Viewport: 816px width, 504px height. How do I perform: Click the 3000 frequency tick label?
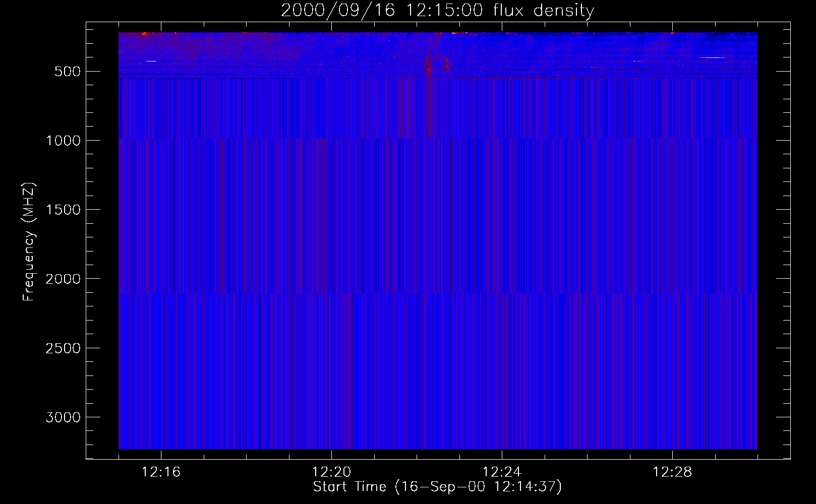(x=63, y=417)
